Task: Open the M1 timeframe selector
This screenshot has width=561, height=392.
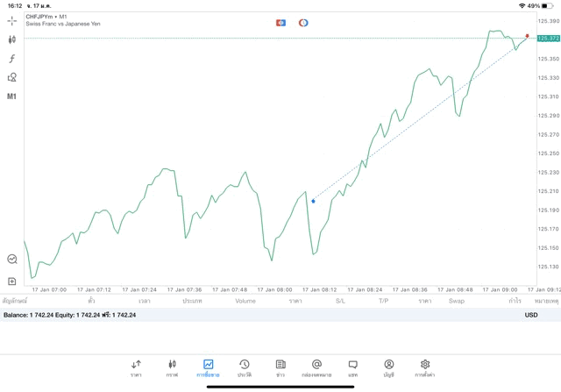Action: coord(12,96)
